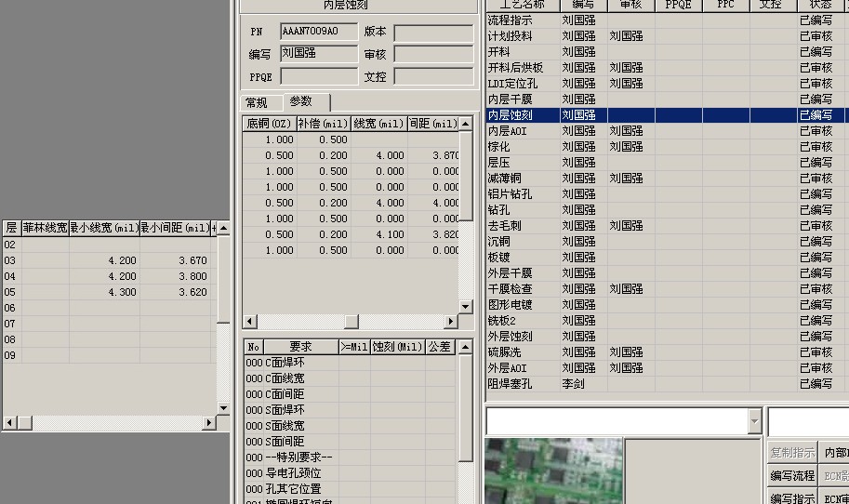
Task: Click layer 03 row in layer table
Action: coord(109,260)
